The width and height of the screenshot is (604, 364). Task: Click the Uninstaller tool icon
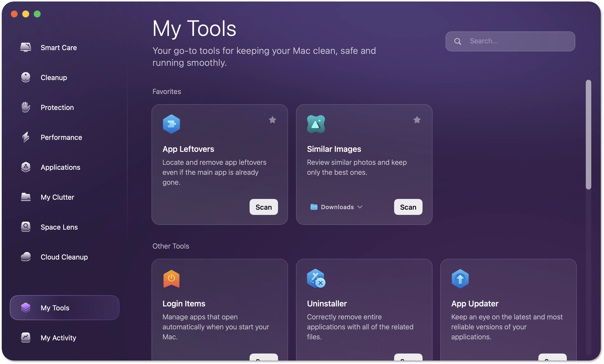[316, 279]
